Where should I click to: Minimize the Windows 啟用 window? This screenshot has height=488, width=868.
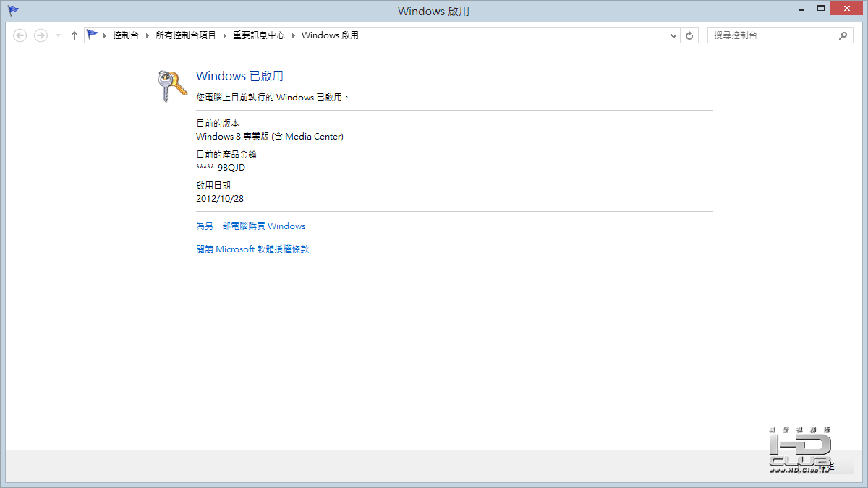click(x=801, y=9)
